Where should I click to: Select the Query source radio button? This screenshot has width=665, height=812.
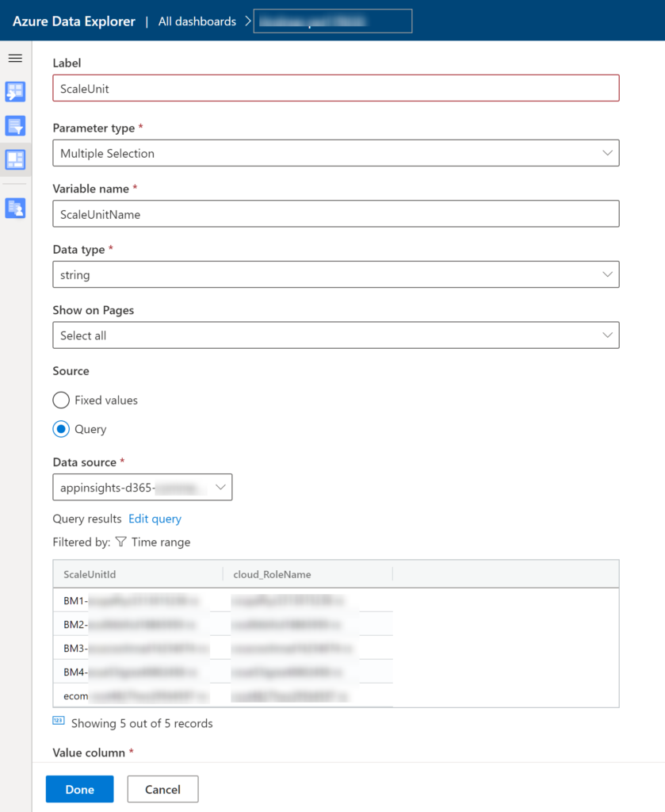coord(61,429)
